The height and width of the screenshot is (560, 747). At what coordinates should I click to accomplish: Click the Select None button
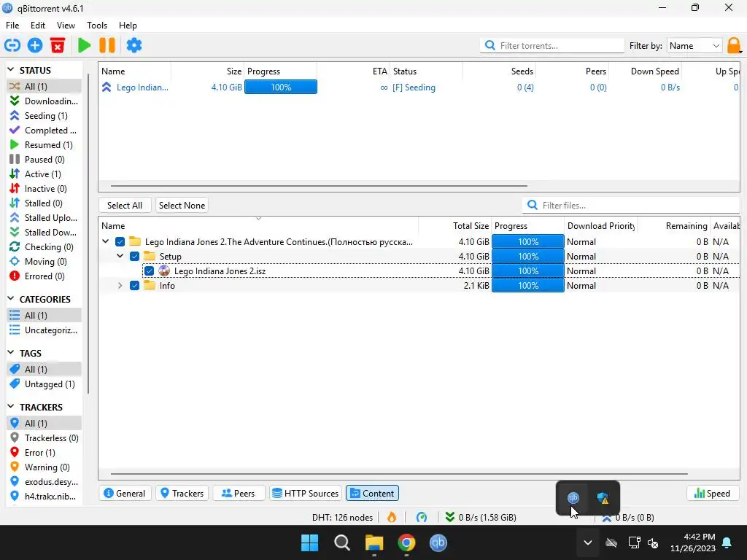tap(182, 205)
